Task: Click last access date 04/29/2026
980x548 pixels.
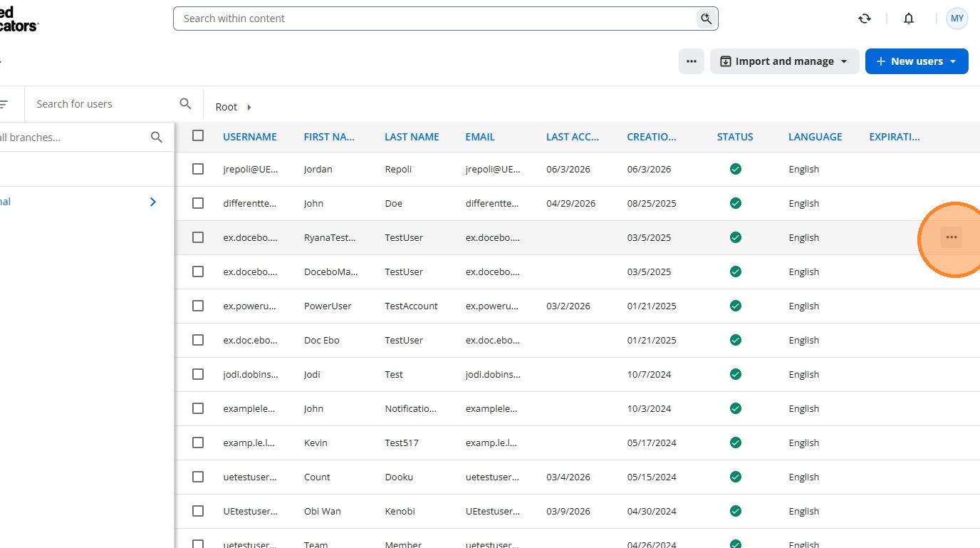Action: [x=570, y=204]
